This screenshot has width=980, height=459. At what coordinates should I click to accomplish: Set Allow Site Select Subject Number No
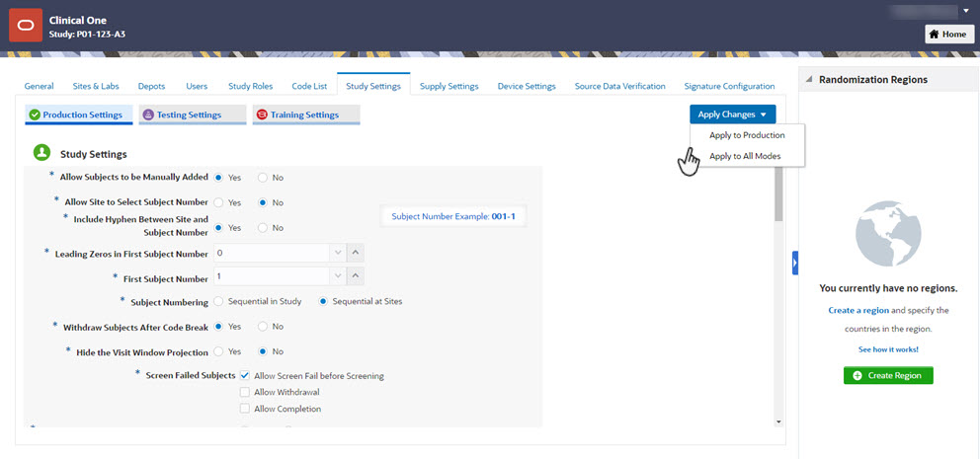coord(263,202)
